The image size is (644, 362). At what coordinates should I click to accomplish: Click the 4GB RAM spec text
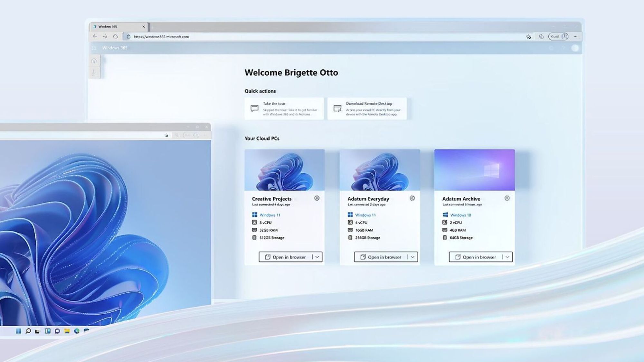pos(458,230)
